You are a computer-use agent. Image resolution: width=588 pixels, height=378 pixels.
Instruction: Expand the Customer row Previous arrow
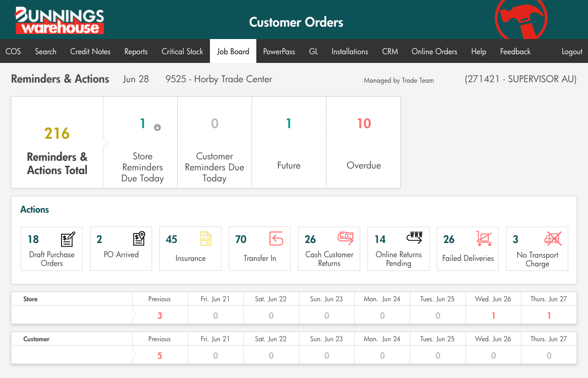click(135, 355)
